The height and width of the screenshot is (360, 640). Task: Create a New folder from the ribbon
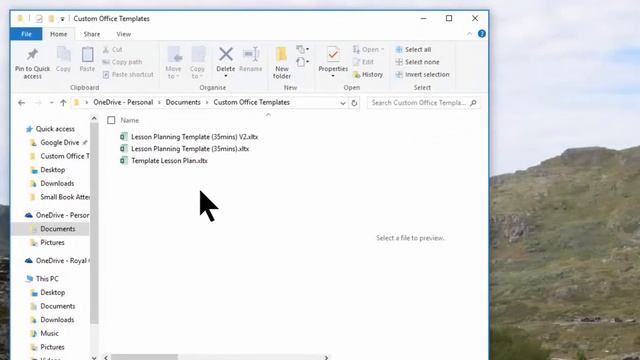282,62
